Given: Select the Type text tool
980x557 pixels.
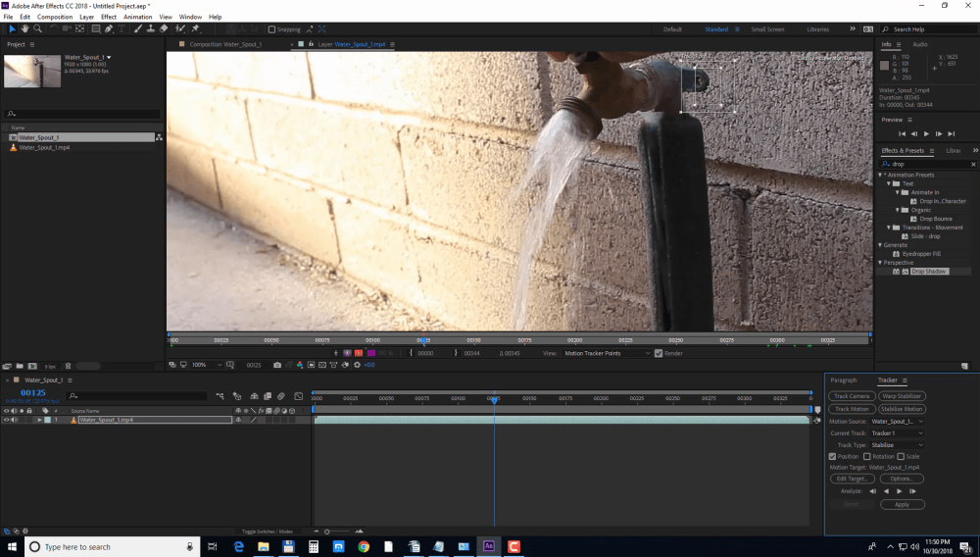Looking at the screenshot, I should [x=122, y=28].
